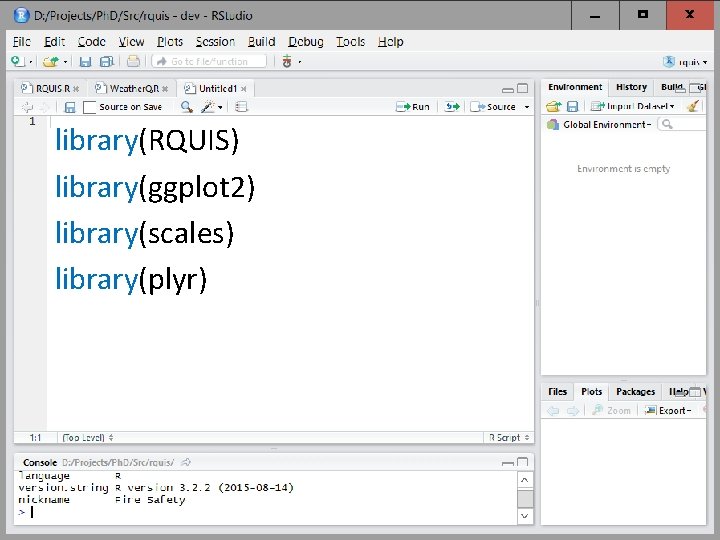This screenshot has height=540, width=720.
Task: Expand version control dropdown arrow
Action: pos(300,62)
